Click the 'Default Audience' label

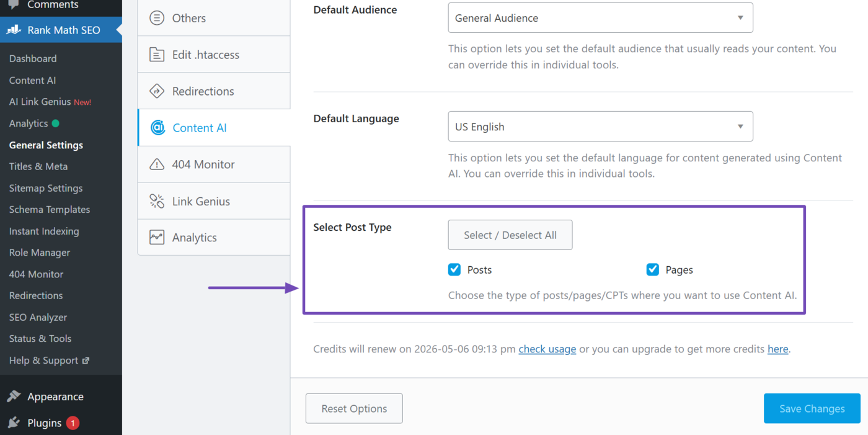pyautogui.click(x=355, y=10)
